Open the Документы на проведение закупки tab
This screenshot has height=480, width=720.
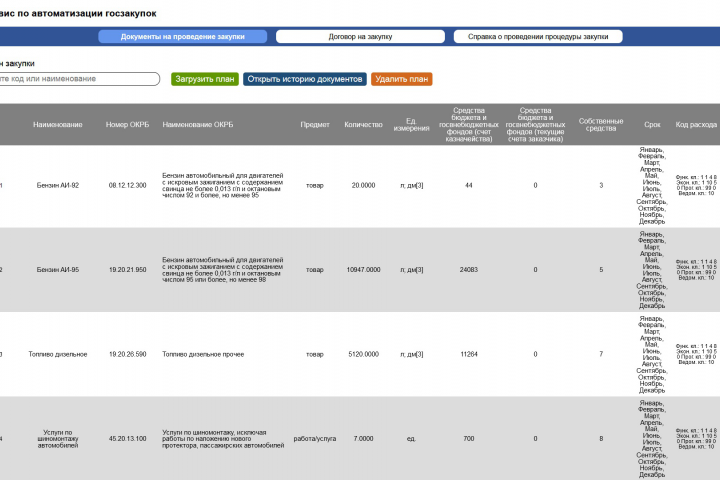click(x=183, y=37)
